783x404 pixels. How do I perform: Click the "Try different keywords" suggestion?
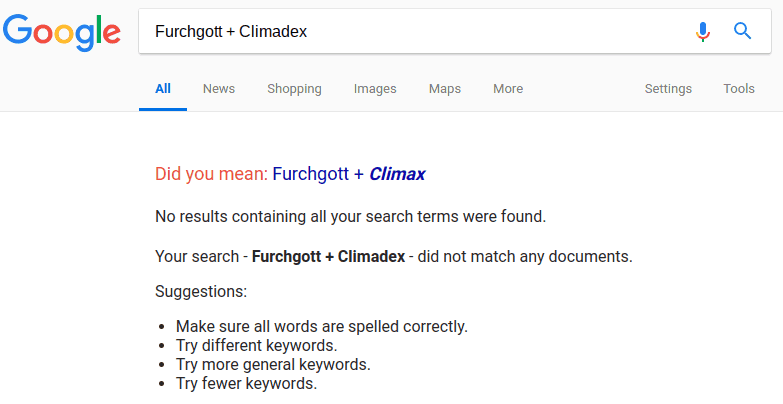click(257, 345)
